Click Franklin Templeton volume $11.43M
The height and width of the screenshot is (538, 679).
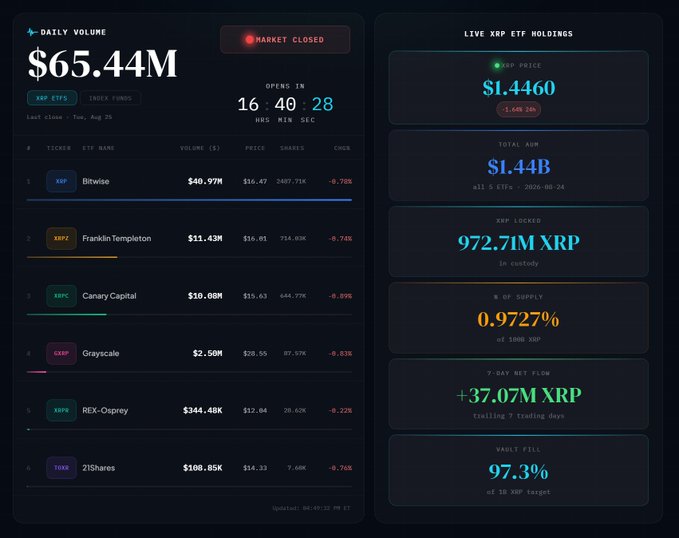pyautogui.click(x=205, y=238)
